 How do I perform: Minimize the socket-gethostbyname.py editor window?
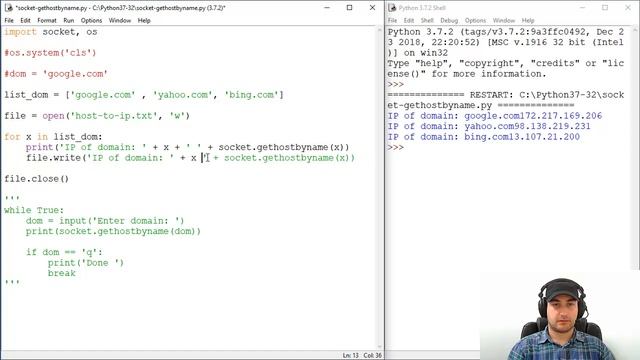pos(327,8)
